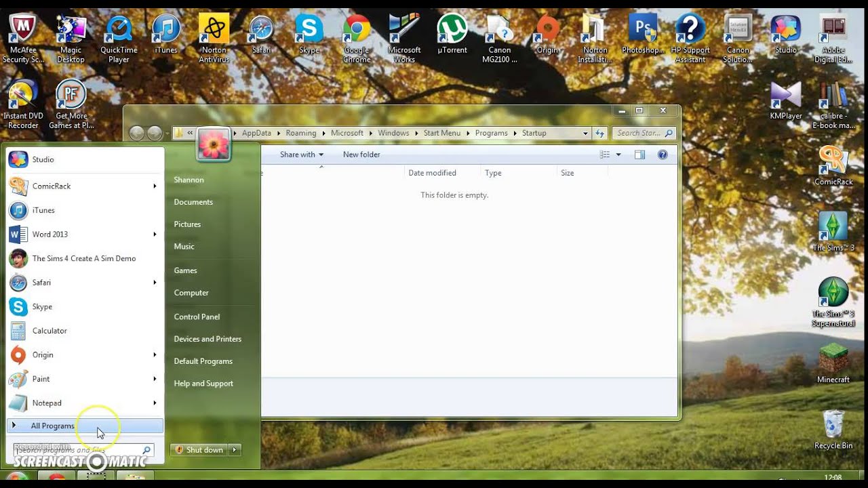Open Canon Solution desktop icon
The image size is (868, 488).
pos(738,39)
